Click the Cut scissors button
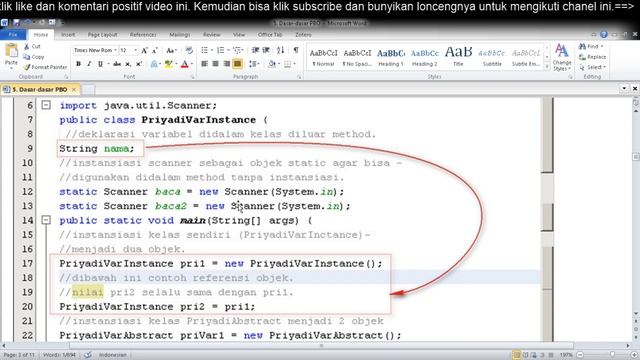Image resolution: width=640 pixels, height=360 pixels. [x=32, y=47]
